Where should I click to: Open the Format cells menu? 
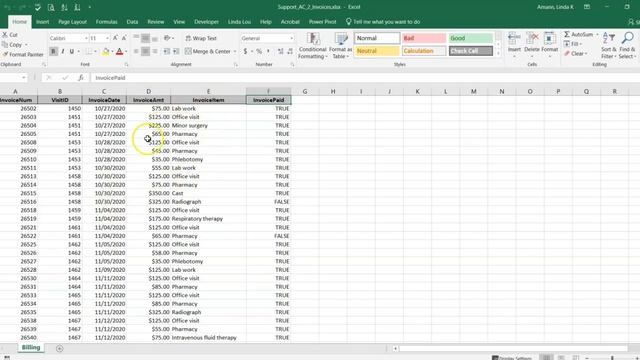point(550,44)
